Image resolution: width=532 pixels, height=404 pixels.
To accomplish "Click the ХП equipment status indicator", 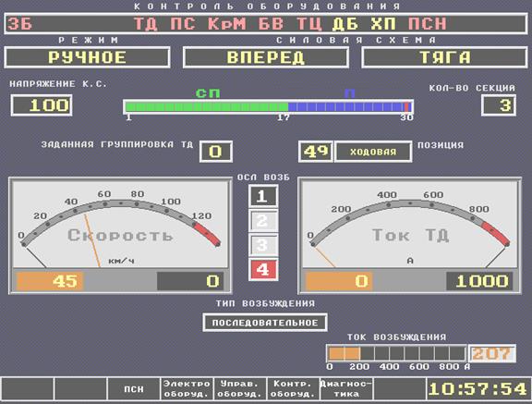I will click(383, 24).
